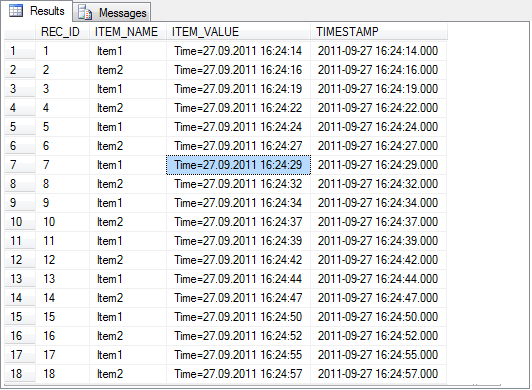Click timestamp '2011-09-27 16:24:24.000'
Viewport: 532px width, 390px height.
tap(379, 127)
